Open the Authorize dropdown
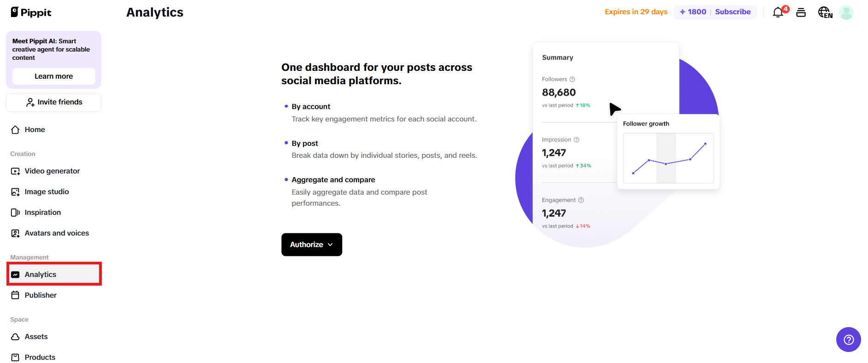Image resolution: width=868 pixels, height=363 pixels. coord(312,244)
